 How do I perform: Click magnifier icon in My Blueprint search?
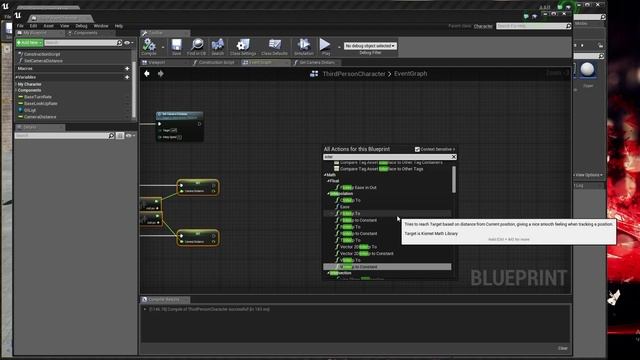click(x=119, y=42)
